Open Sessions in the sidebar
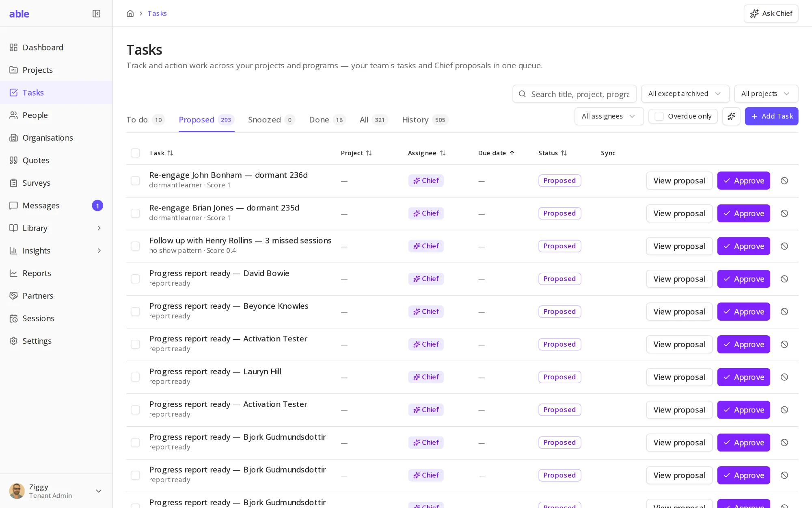This screenshot has height=508, width=812. tap(56, 318)
